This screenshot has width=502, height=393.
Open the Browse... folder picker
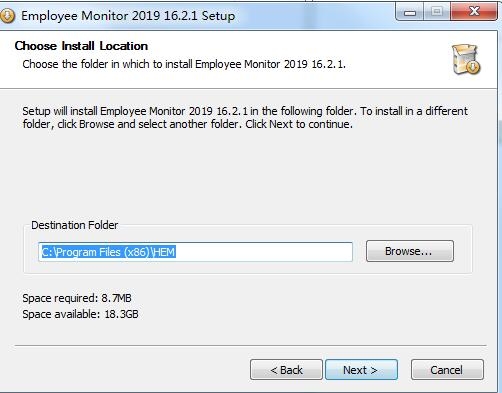coord(410,251)
